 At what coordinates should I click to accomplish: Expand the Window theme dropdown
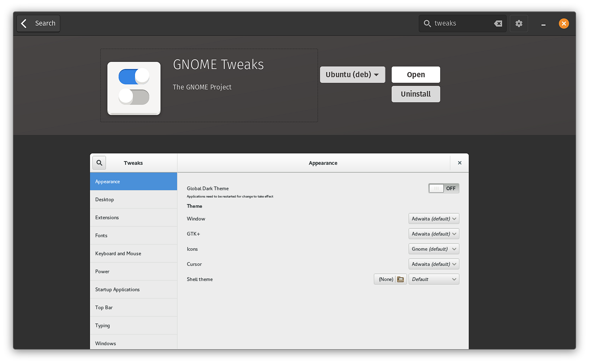[x=434, y=219]
